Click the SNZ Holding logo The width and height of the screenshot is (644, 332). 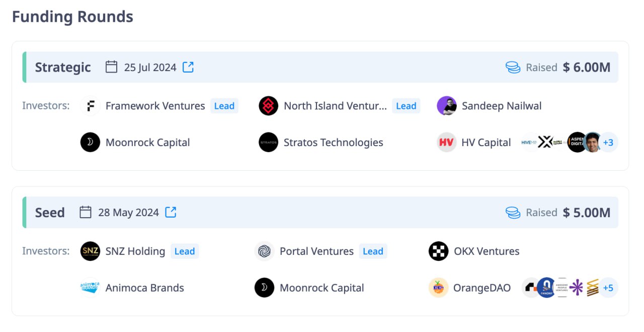91,251
